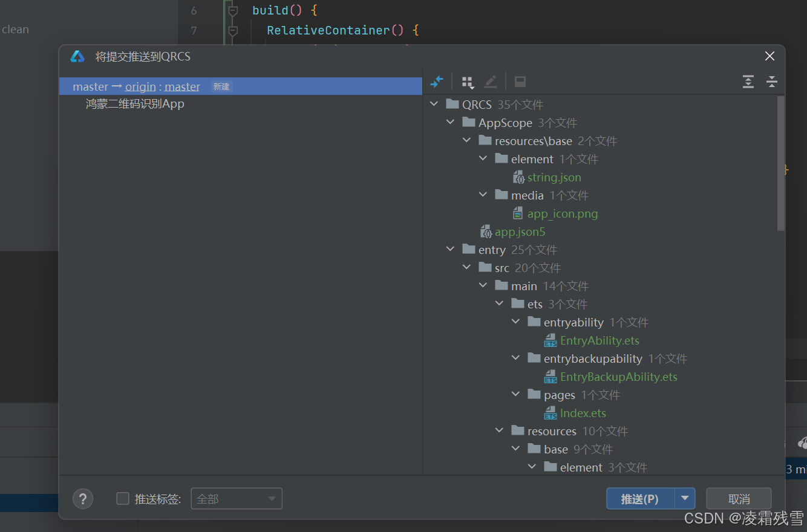Image resolution: width=807 pixels, height=532 pixels.
Task: Click the compare/show diff toolbar icon
Action: click(437, 82)
